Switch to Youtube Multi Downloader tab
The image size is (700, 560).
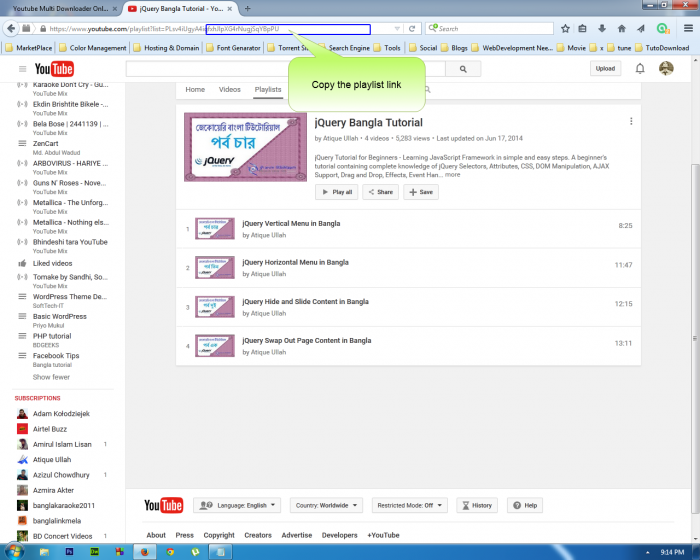(x=60, y=8)
